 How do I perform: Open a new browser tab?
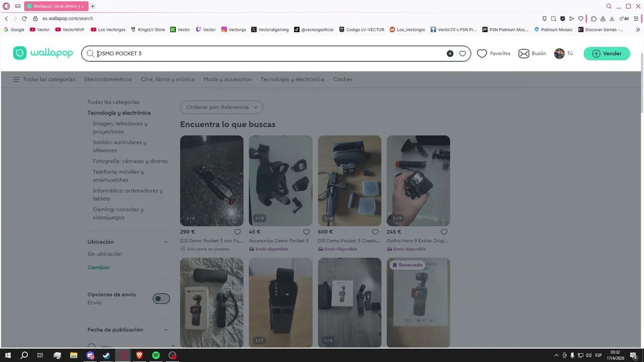(x=93, y=6)
